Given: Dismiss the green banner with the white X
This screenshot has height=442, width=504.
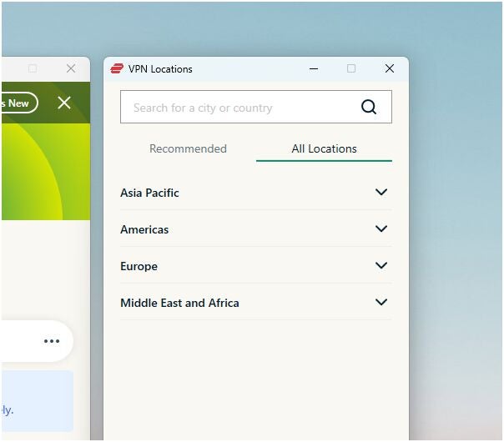Looking at the screenshot, I should (x=64, y=103).
